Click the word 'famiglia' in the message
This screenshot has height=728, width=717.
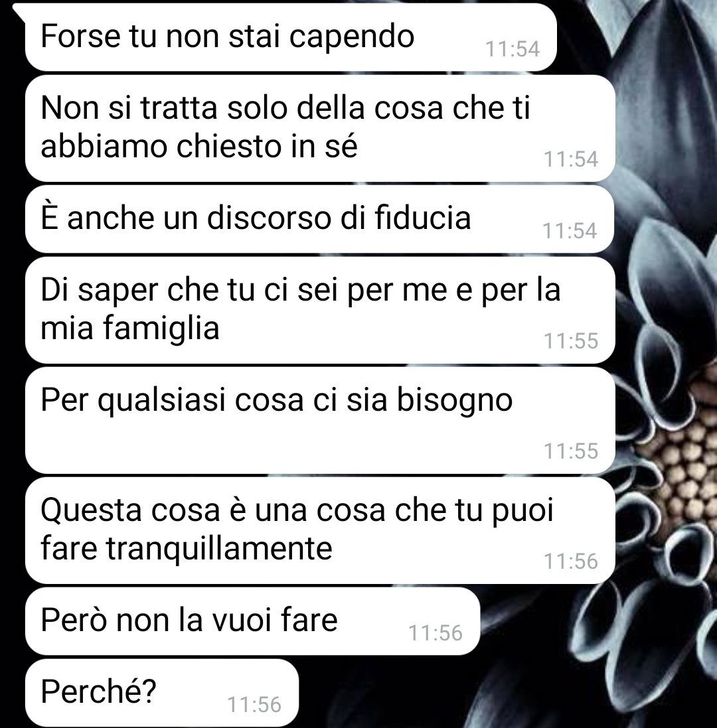pyautogui.click(x=160, y=328)
